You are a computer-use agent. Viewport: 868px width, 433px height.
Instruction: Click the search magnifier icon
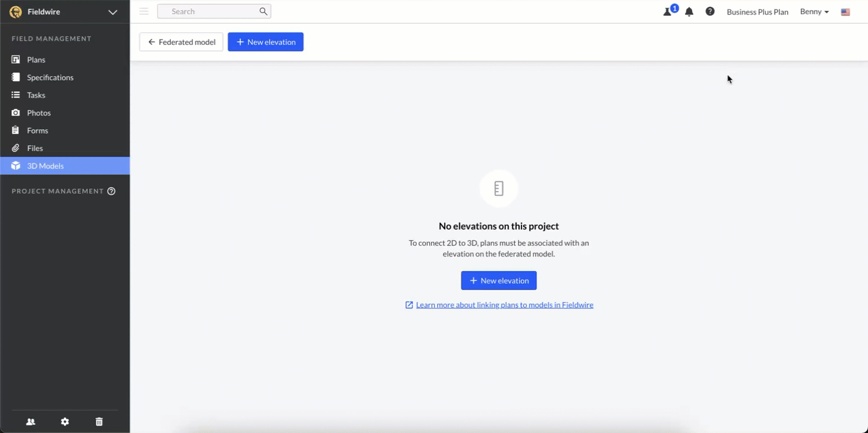263,11
